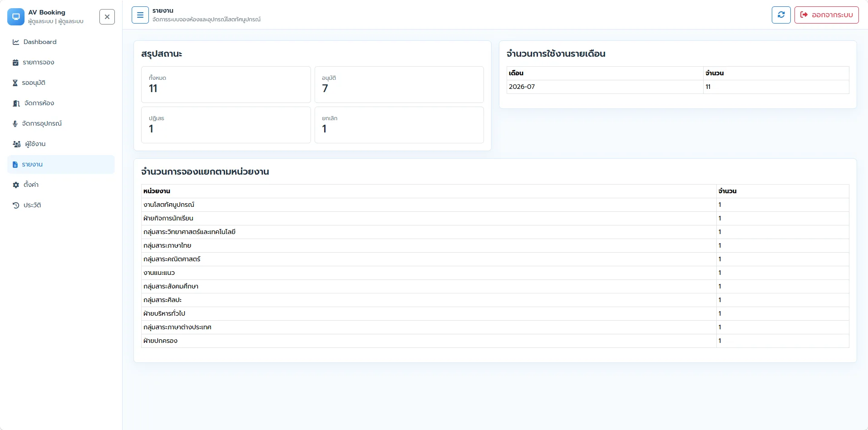The width and height of the screenshot is (868, 430).
Task: Click the จำนวนการจองแยกตามหน่วยงาน heading
Action: click(x=205, y=171)
